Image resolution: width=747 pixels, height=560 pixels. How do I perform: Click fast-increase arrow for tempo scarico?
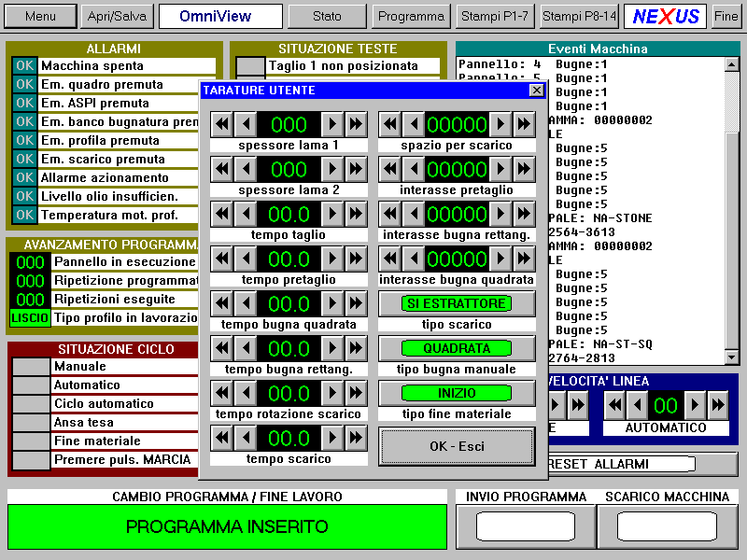(356, 438)
